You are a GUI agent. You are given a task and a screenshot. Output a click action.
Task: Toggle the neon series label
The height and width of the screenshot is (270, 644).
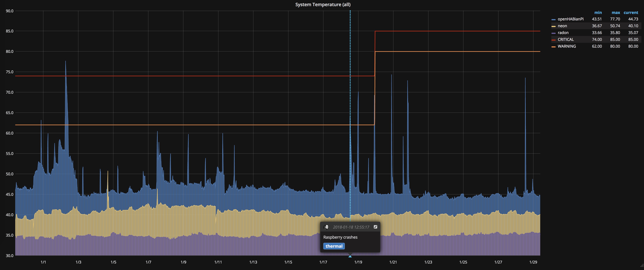562,26
